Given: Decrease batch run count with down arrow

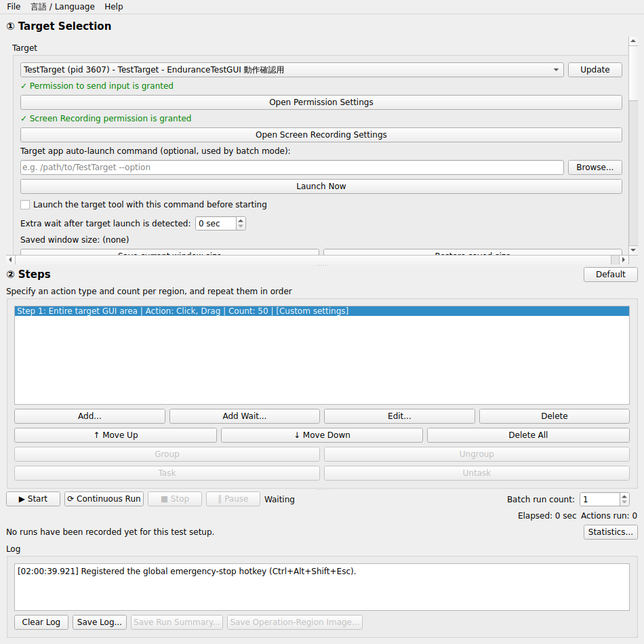Looking at the screenshot, I should click(x=624, y=502).
